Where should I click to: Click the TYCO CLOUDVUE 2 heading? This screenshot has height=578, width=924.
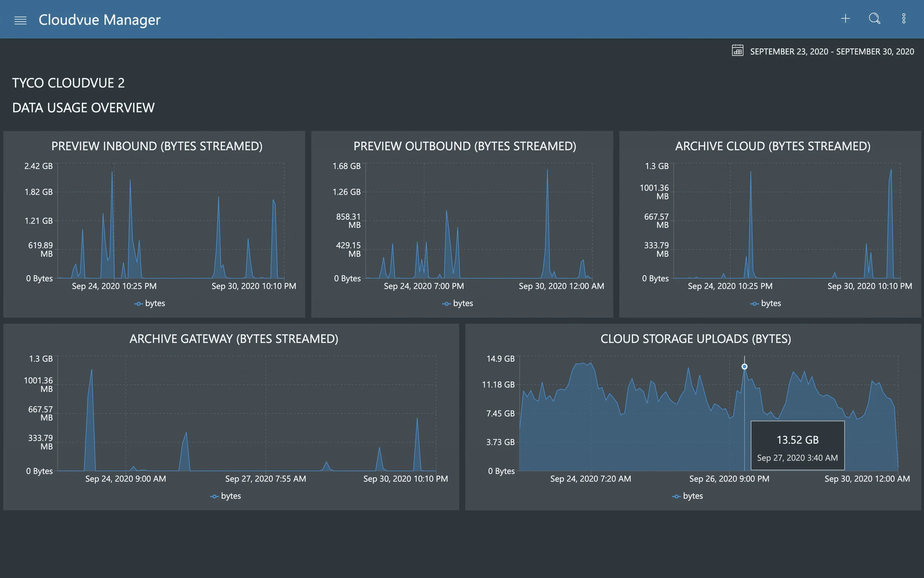[x=69, y=82]
